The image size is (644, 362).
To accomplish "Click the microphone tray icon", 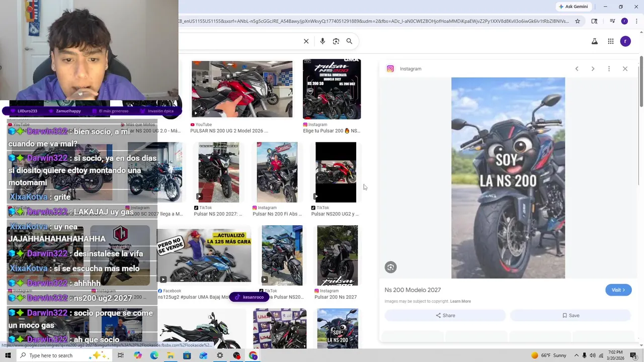I will click(584, 355).
